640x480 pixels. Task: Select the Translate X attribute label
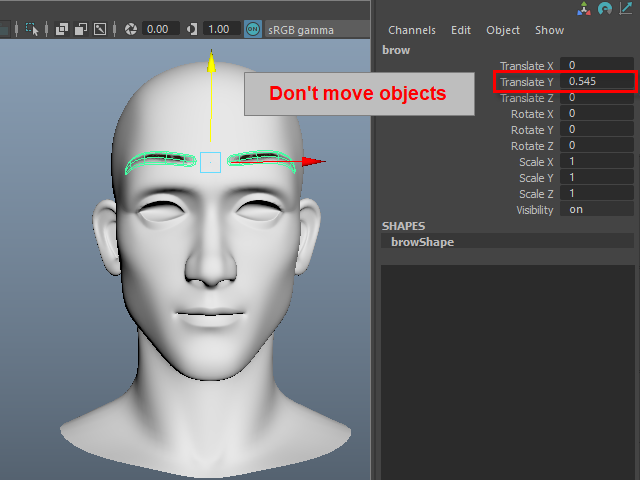coord(527,66)
